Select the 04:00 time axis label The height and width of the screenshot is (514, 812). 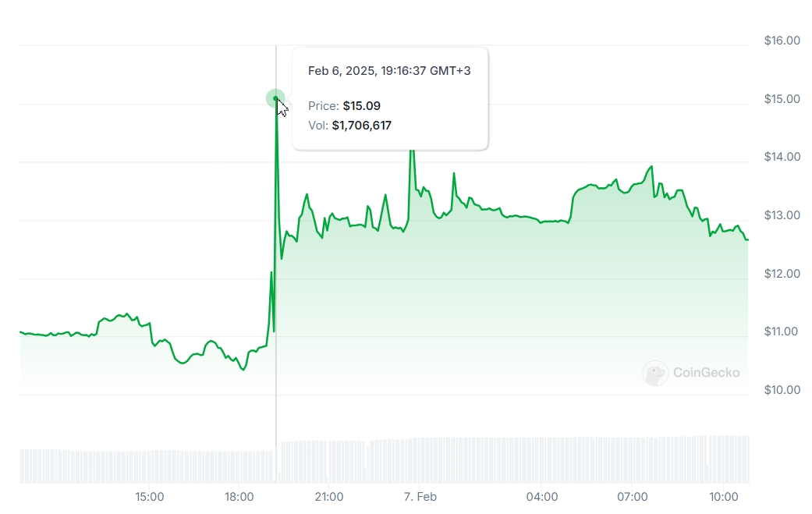pyautogui.click(x=542, y=496)
